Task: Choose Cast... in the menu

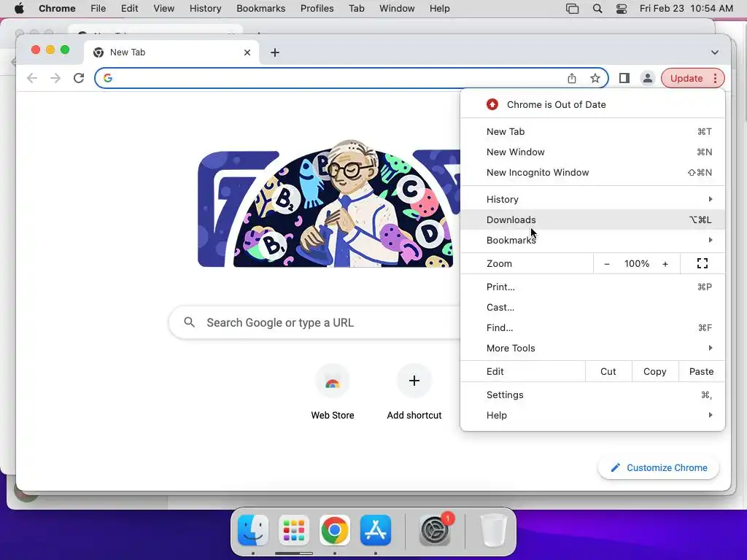Action: pos(592,307)
